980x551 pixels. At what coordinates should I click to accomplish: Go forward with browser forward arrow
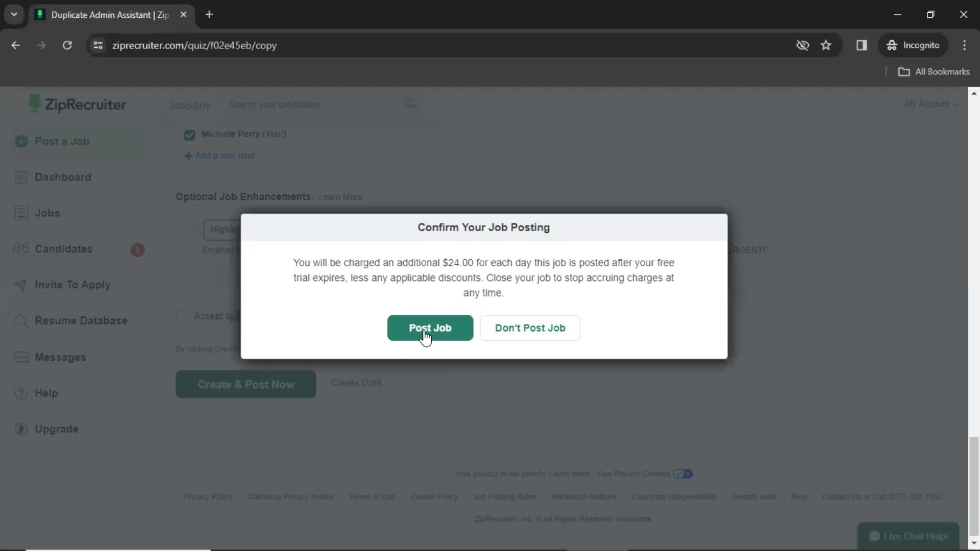pos(41,45)
